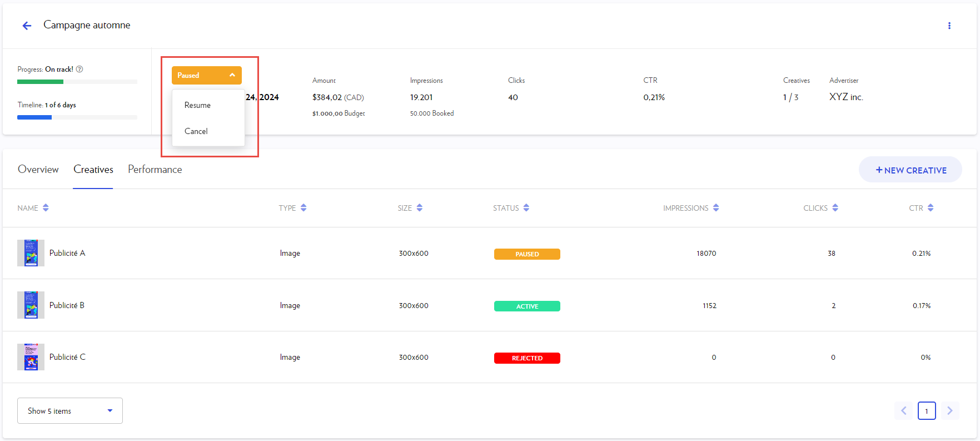This screenshot has height=441, width=980.
Task: Sort creatives by Type column
Action: tap(304, 208)
